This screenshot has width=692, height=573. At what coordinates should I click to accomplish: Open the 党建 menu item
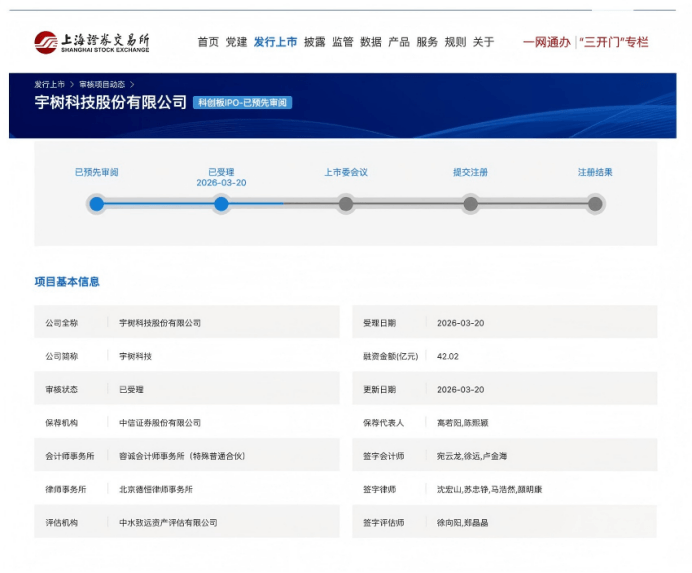[x=236, y=42]
